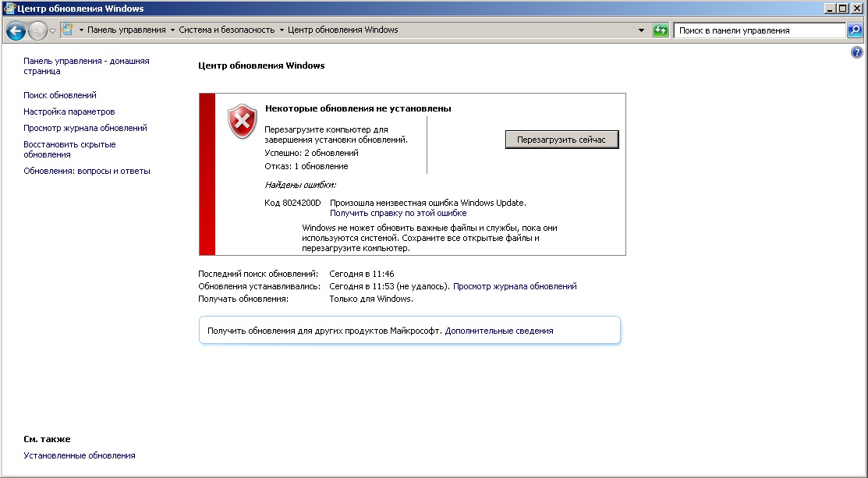This screenshot has height=478, width=868.
Task: Expand arrow after "Система и безопасность" breadcrumb
Action: 282,30
